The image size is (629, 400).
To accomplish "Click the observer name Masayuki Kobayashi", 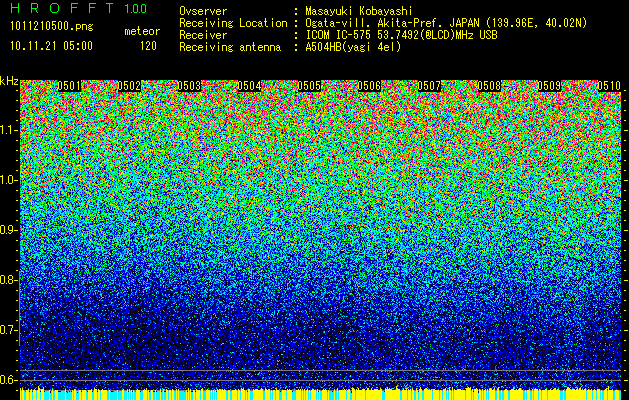I will 358,11.
